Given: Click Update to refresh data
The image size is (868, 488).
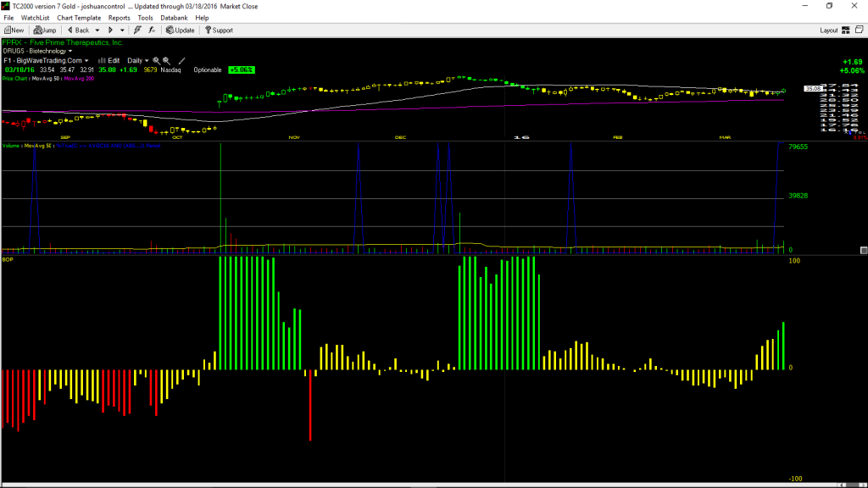Looking at the screenshot, I should (x=180, y=30).
